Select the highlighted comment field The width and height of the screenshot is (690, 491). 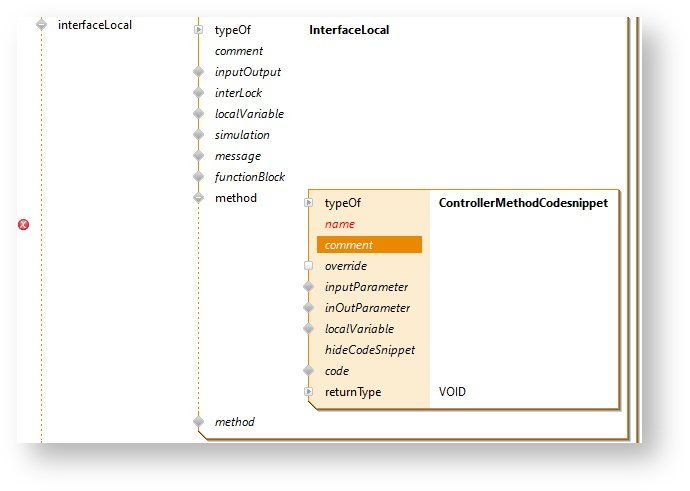click(x=369, y=245)
